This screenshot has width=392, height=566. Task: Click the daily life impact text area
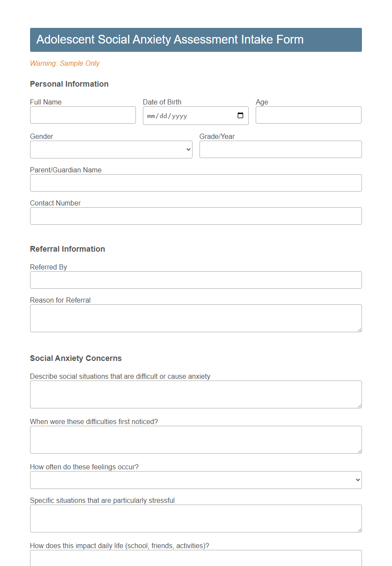[196, 559]
